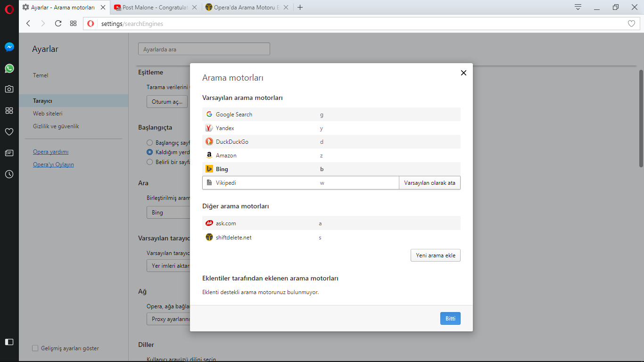Click the settings/searchEngines address bar
Viewport: 644px width, 362px height.
click(x=361, y=24)
